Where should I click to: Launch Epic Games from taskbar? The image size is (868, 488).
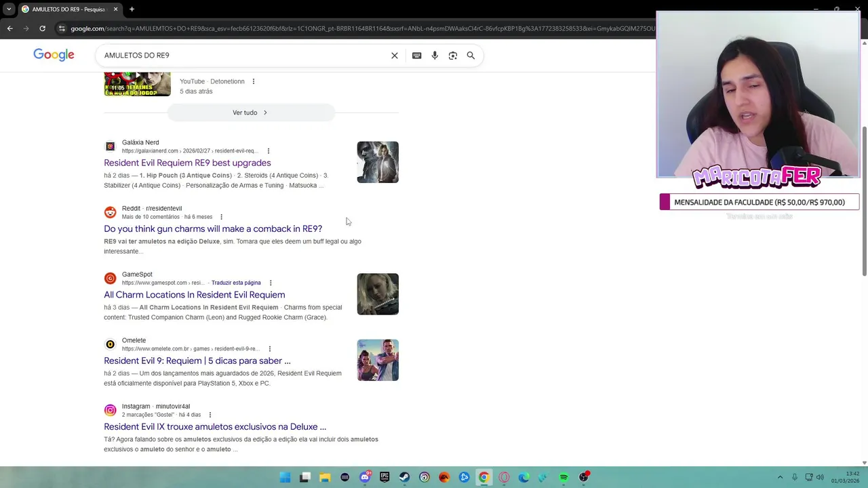click(x=384, y=477)
